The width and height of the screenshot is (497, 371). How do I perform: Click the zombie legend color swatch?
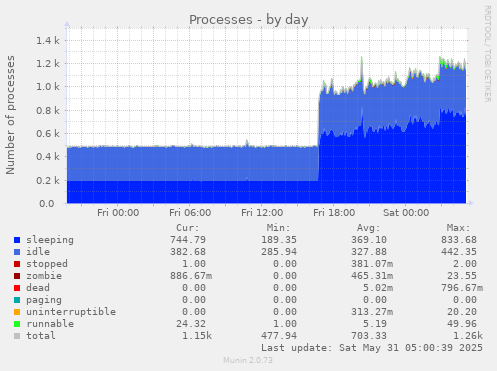point(17,276)
